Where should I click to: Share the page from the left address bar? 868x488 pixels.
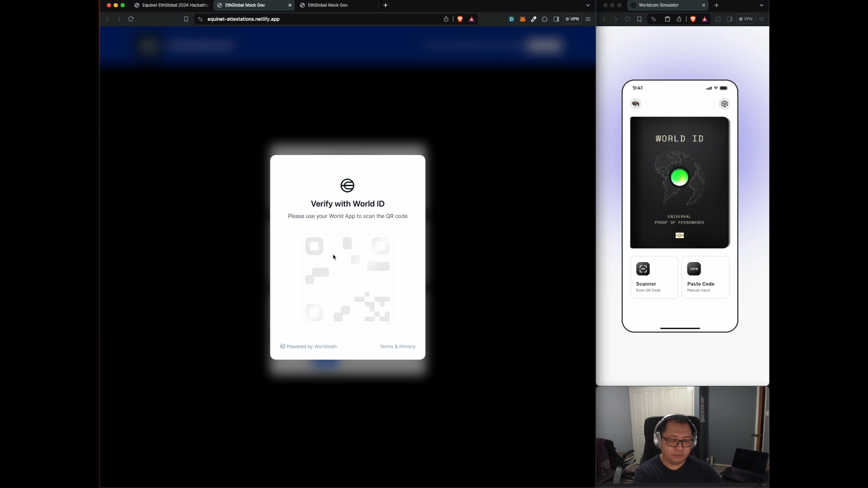(x=446, y=19)
